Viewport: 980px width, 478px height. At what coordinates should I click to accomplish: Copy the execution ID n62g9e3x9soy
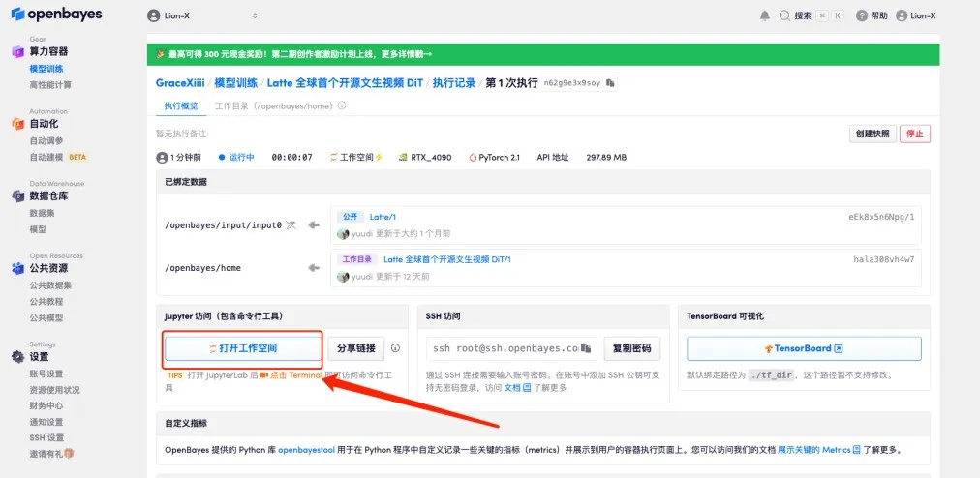[610, 83]
